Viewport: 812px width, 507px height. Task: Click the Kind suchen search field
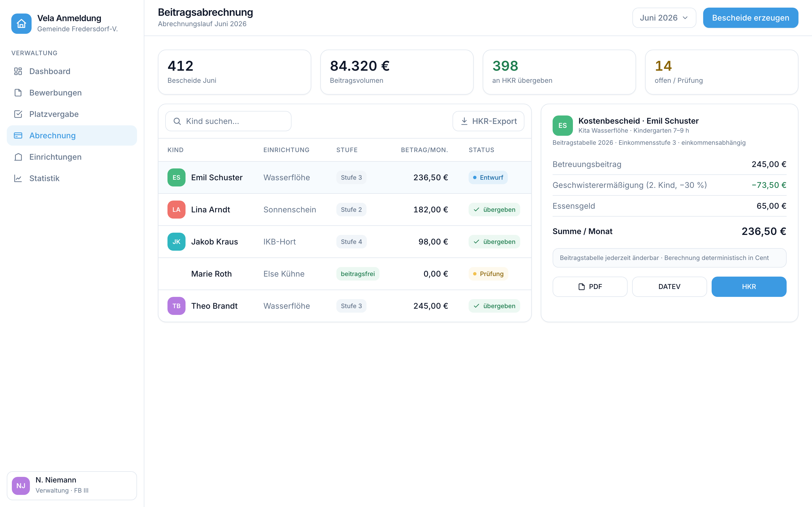pos(228,121)
